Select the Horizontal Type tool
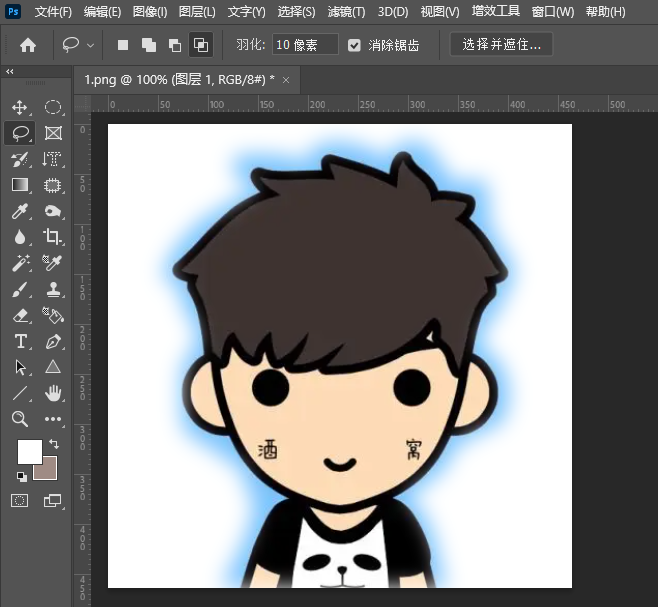The height and width of the screenshot is (607, 658). pyautogui.click(x=20, y=341)
